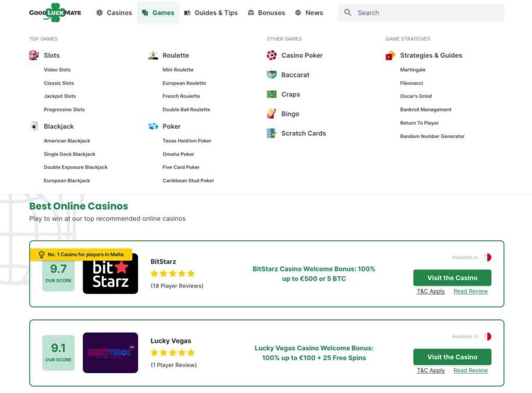
Task: Go to Martingale strategy
Action: (x=413, y=70)
